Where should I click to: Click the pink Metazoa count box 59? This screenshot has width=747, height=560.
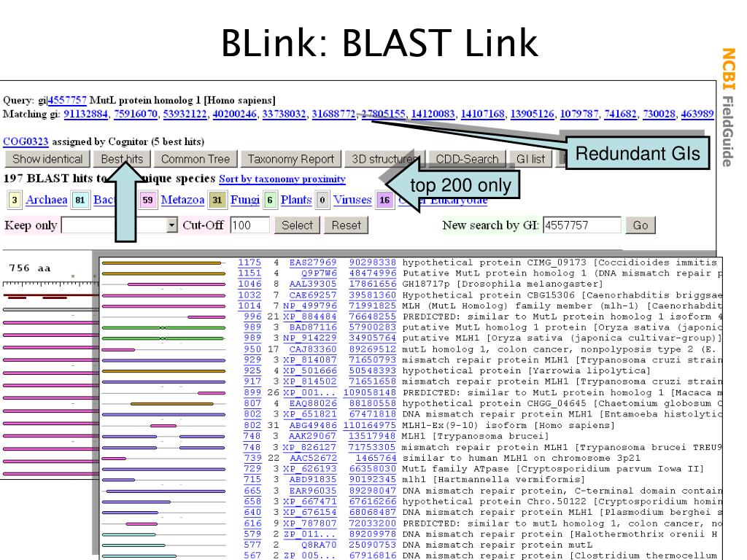coord(147,200)
